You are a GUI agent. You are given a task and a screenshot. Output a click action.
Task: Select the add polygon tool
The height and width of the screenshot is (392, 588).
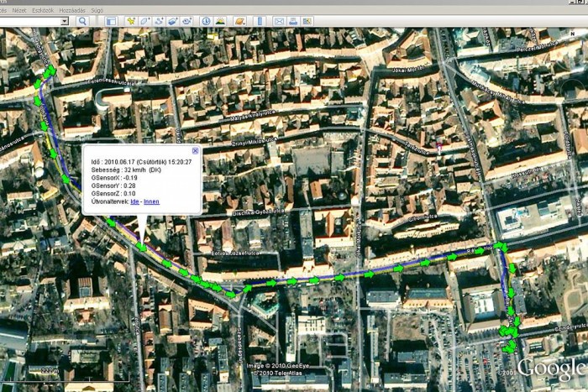tap(145, 20)
